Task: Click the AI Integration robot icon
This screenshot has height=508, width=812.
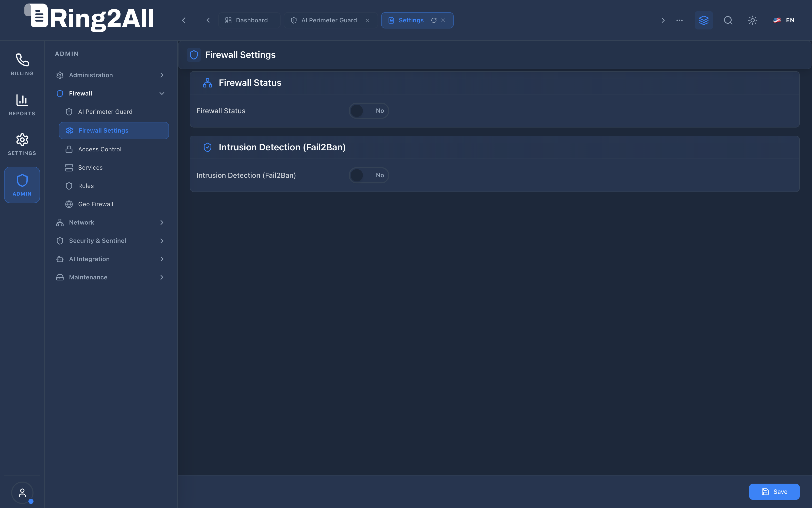Action: [x=60, y=259]
